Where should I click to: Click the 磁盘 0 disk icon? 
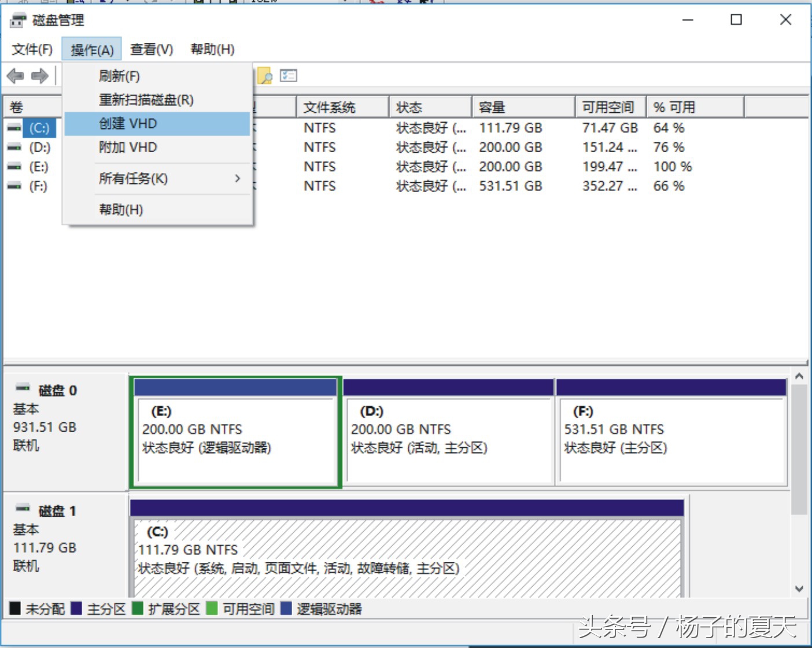23,388
